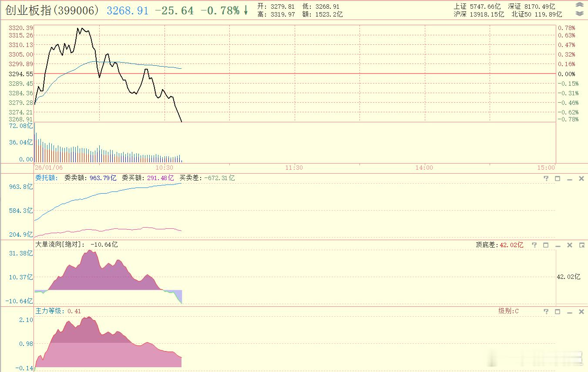Screen dimensions: 588x372
Task: Click the 14:00 time axis marker
Action: [x=424, y=168]
